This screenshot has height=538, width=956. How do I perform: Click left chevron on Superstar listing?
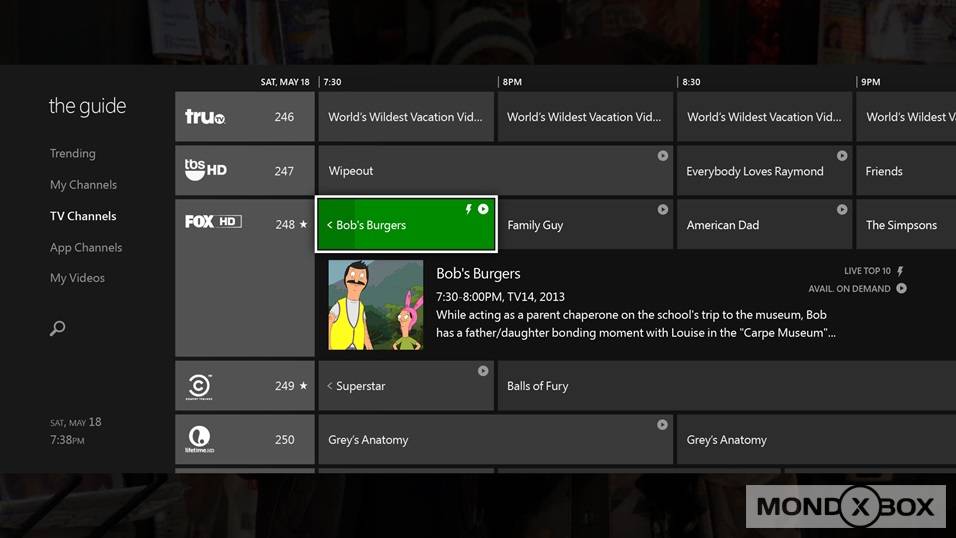330,386
